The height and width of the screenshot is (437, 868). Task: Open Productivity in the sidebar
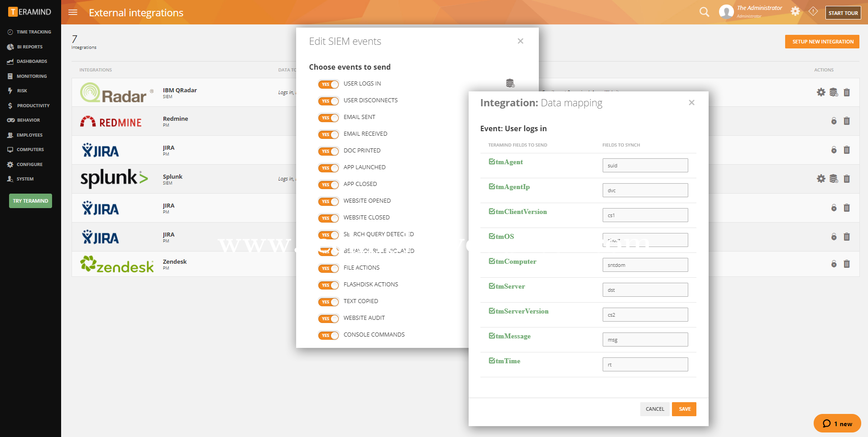click(29, 106)
